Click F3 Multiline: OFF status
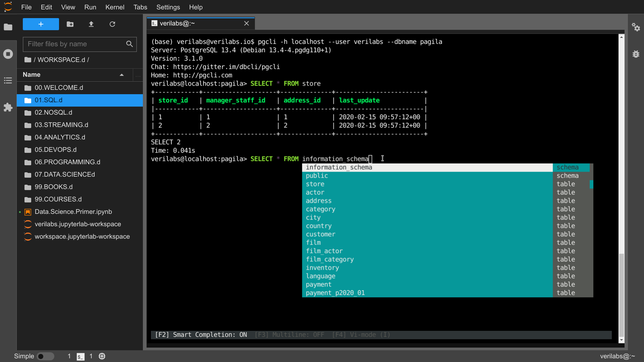 pyautogui.click(x=289, y=335)
